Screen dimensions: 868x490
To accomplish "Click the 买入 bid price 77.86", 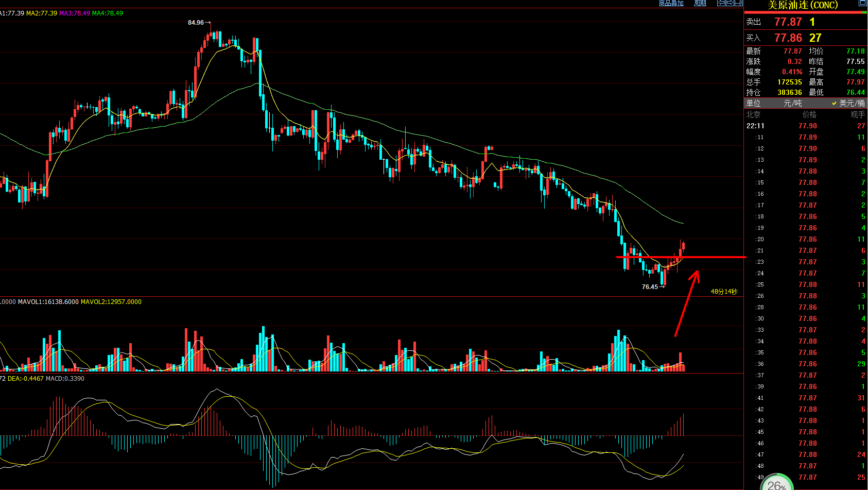I will pos(788,38).
